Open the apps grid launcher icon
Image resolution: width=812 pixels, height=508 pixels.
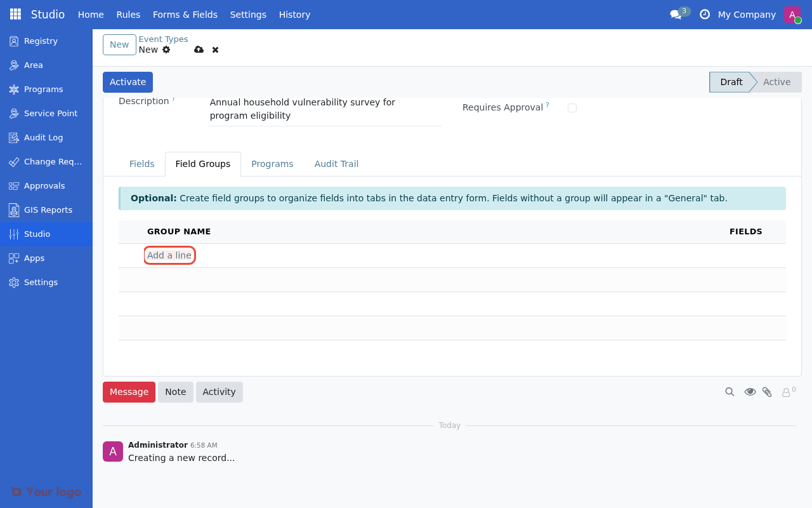pyautogui.click(x=14, y=14)
